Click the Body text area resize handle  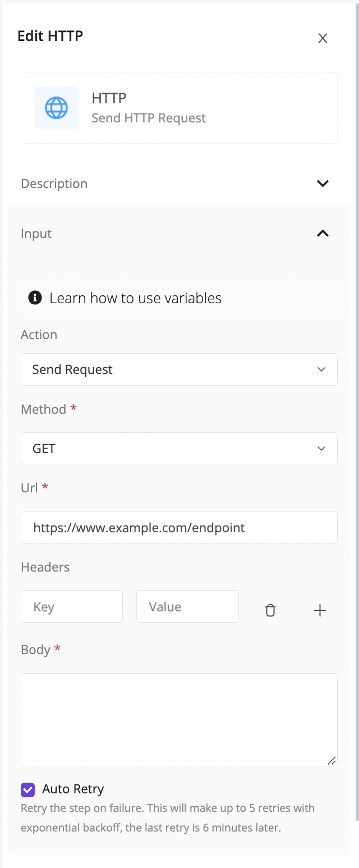(x=332, y=760)
